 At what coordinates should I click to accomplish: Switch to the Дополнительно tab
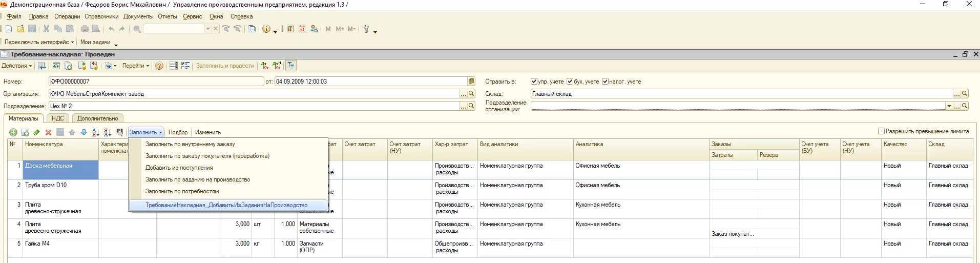point(97,118)
